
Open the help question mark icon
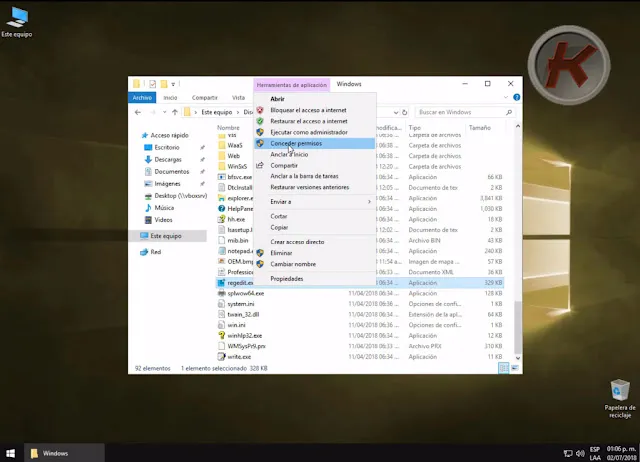[x=516, y=98]
